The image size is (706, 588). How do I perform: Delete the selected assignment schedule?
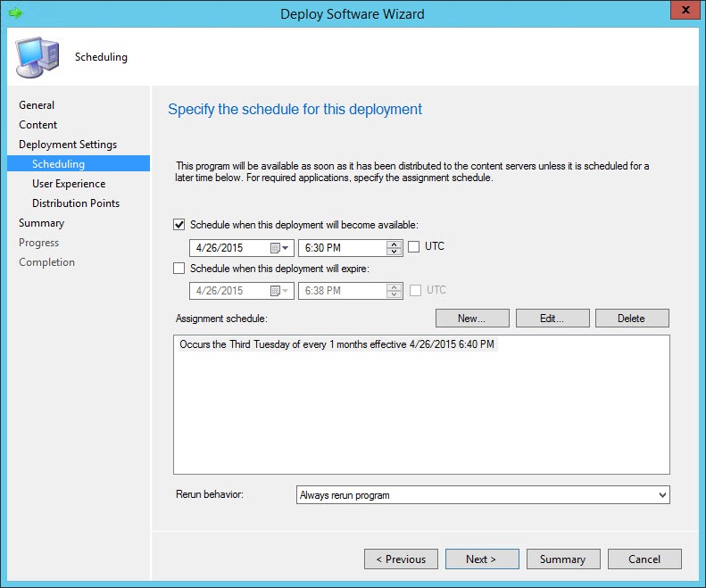pos(631,319)
